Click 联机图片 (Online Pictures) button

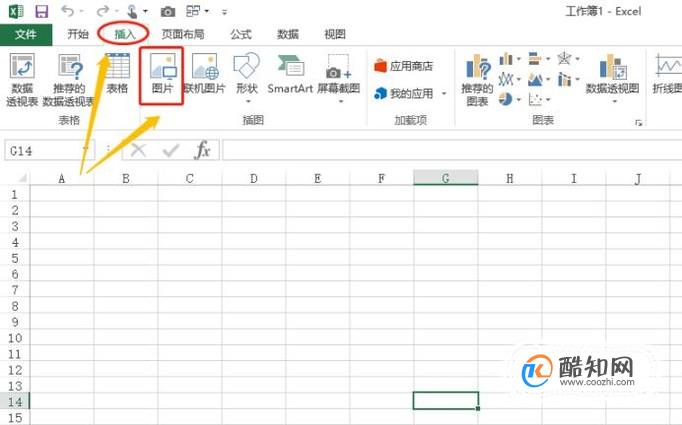204,74
